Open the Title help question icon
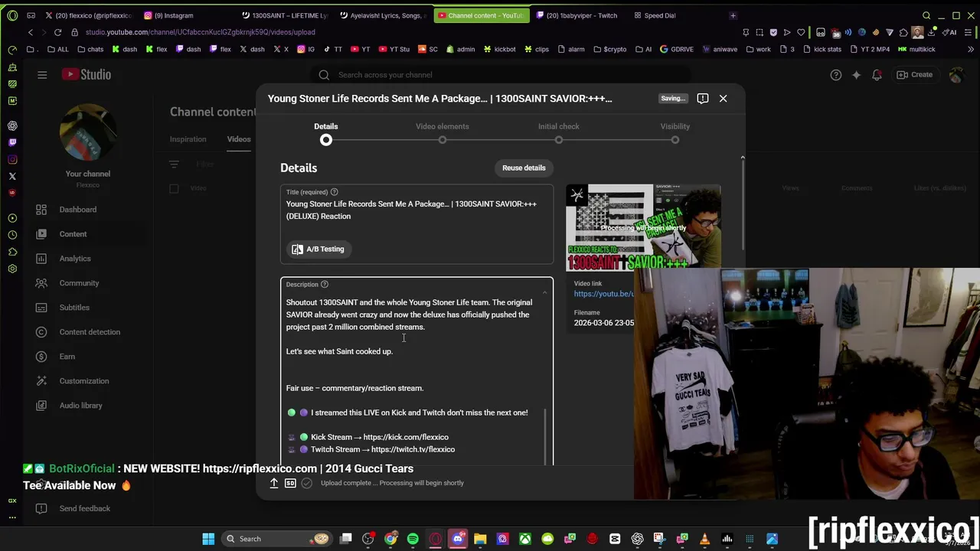 pyautogui.click(x=334, y=192)
